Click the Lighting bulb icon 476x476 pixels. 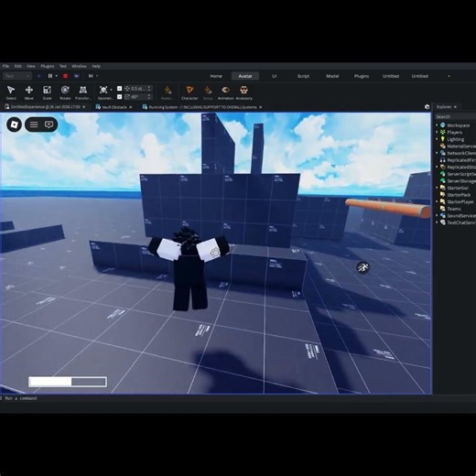pyautogui.click(x=442, y=139)
